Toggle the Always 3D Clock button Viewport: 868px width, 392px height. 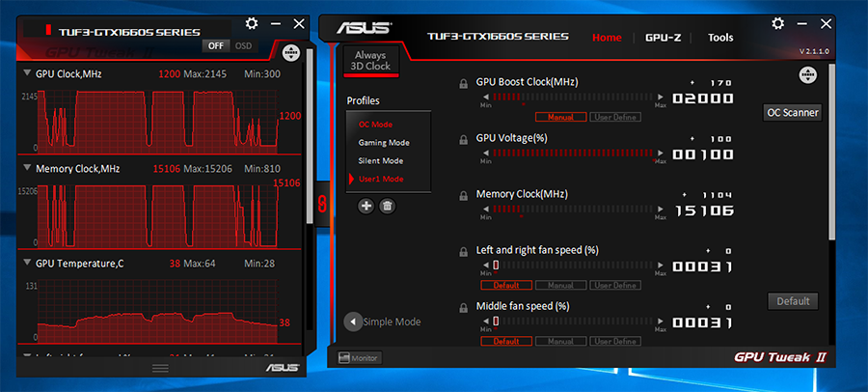(371, 61)
